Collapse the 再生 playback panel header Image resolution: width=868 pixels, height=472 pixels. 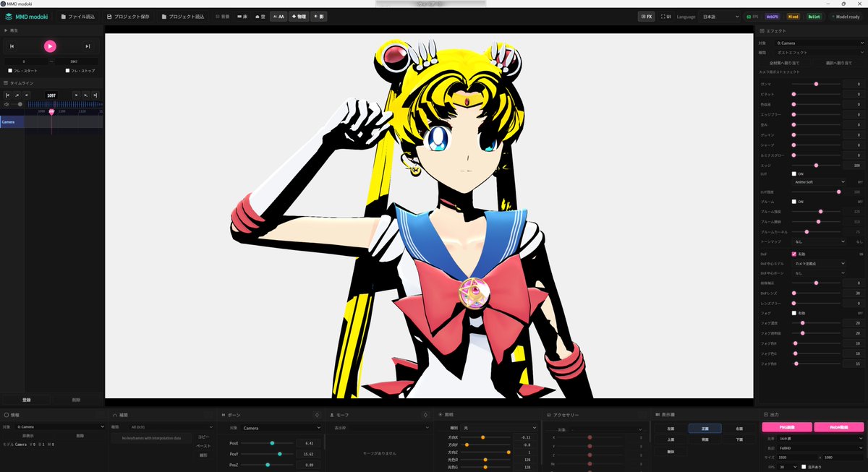[51, 30]
